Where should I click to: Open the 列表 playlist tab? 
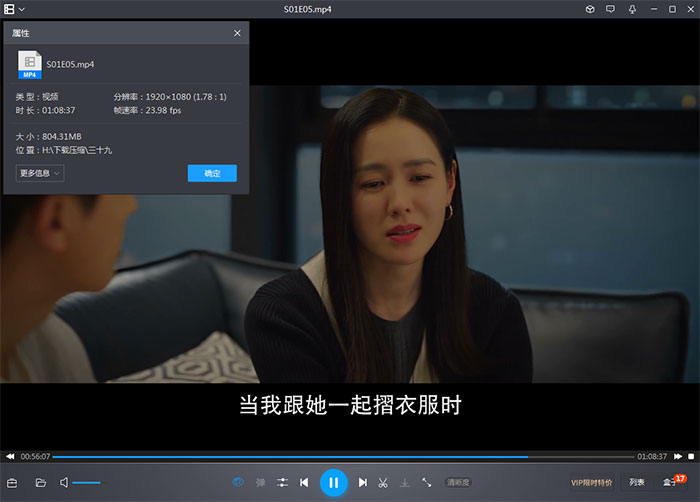(x=637, y=482)
